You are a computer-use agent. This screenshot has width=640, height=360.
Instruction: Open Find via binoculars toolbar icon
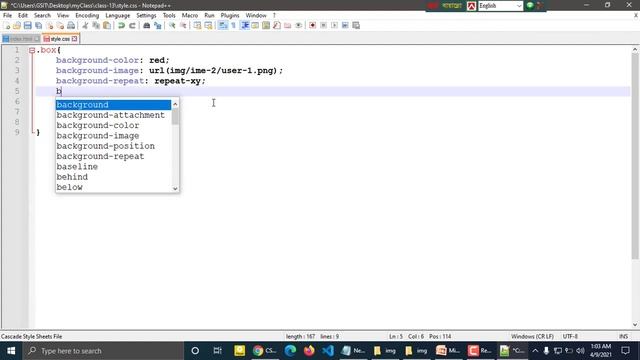click(x=147, y=25)
